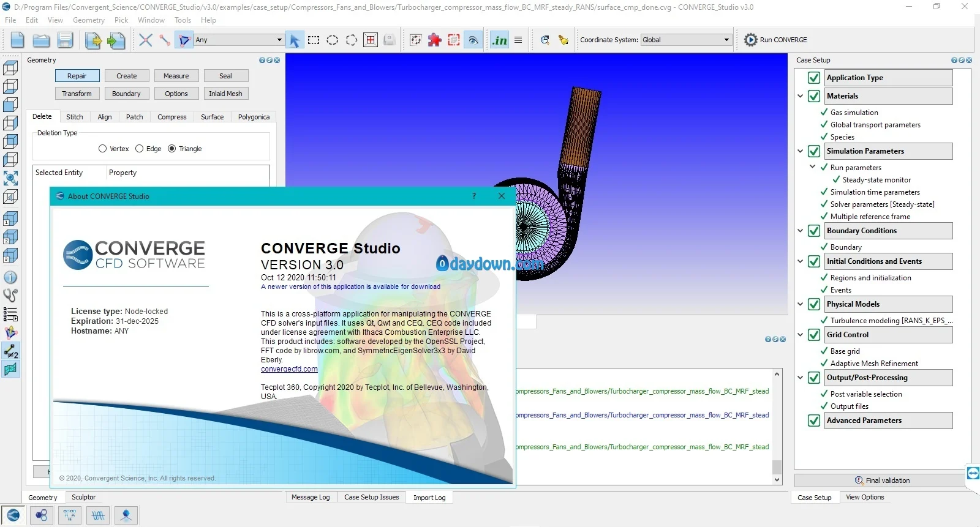The width and height of the screenshot is (980, 527).
Task: Save the case with the floppy icon
Action: tap(66, 40)
